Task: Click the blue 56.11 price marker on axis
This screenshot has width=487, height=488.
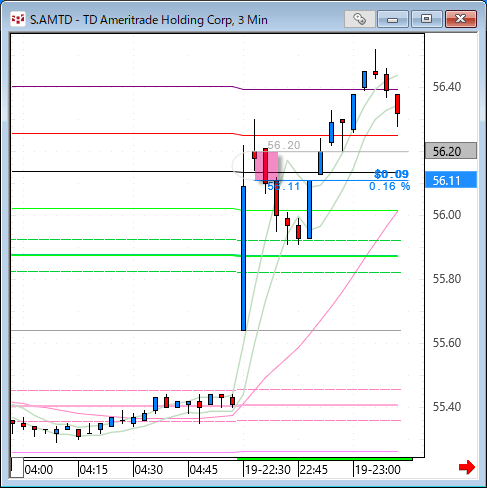Action: click(x=451, y=180)
